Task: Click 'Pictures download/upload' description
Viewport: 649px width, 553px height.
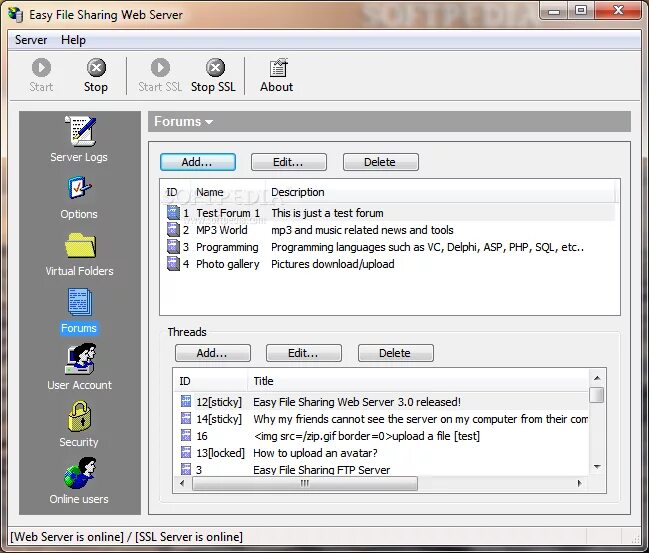Action: point(333,264)
